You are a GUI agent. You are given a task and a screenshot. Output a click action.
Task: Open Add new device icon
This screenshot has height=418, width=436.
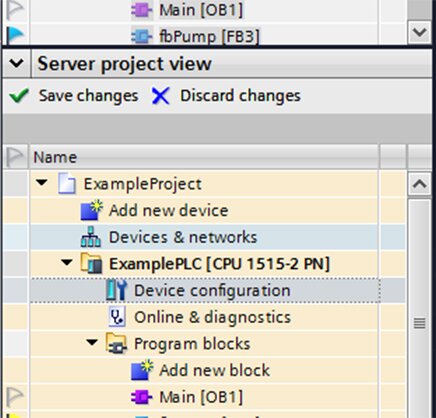[x=91, y=210]
